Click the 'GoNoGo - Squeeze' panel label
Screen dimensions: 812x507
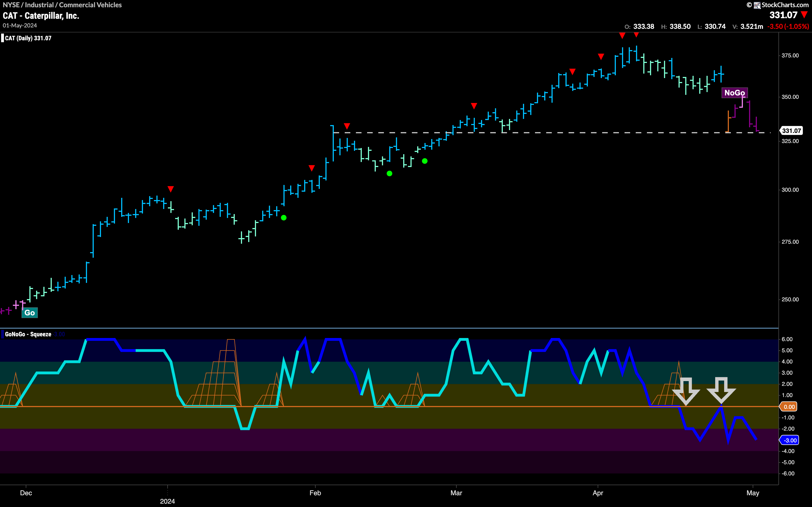pyautogui.click(x=28, y=334)
